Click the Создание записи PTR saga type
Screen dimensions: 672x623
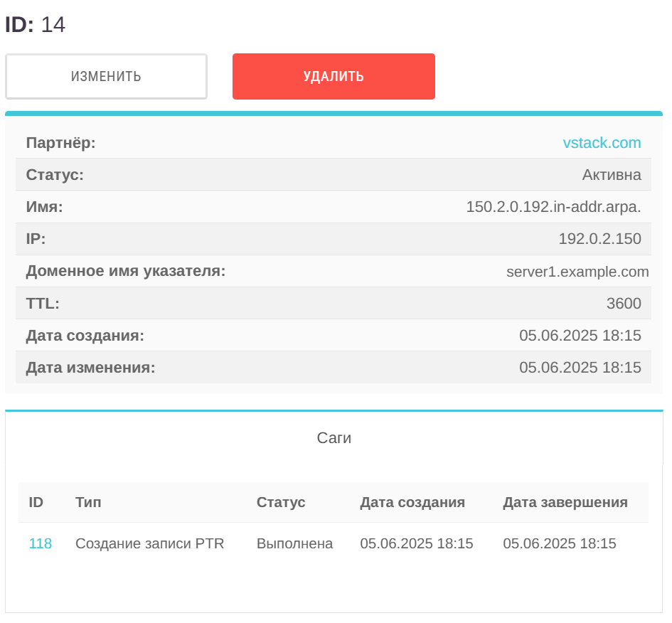point(149,544)
